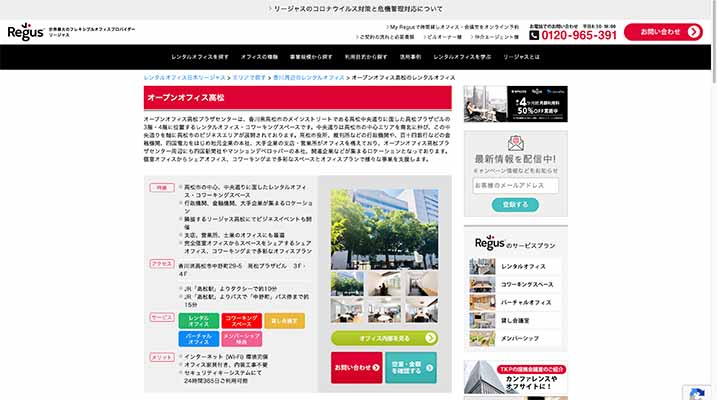Open バーチャルオフィス in the sidebar service plans
This screenshot has height=400, width=717.
click(515, 303)
